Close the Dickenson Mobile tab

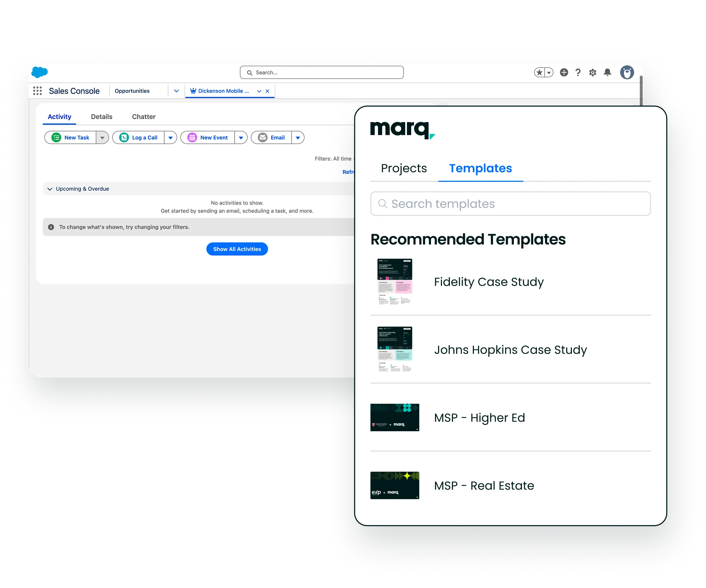[268, 91]
